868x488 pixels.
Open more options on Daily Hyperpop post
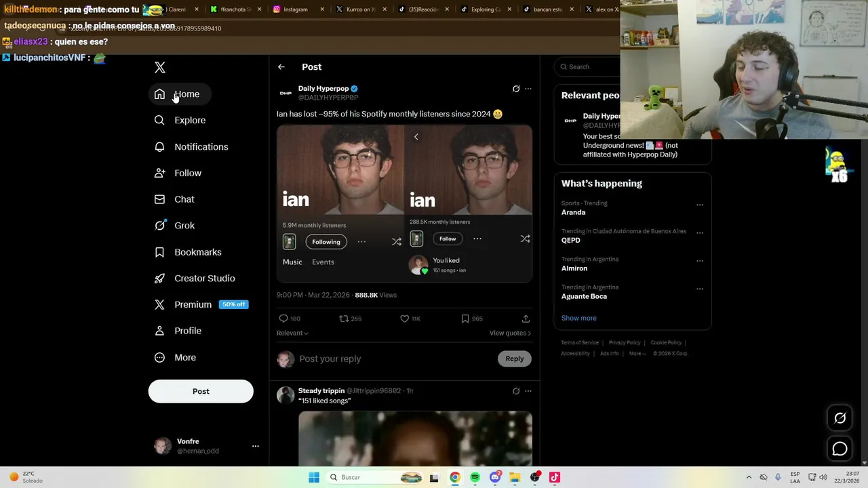pos(528,89)
